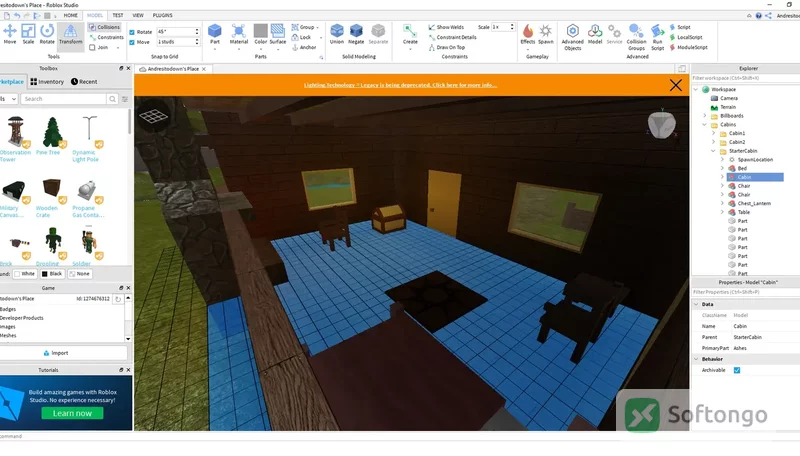Expand the Cabin1 folder
800x456 pixels.
[x=714, y=133]
